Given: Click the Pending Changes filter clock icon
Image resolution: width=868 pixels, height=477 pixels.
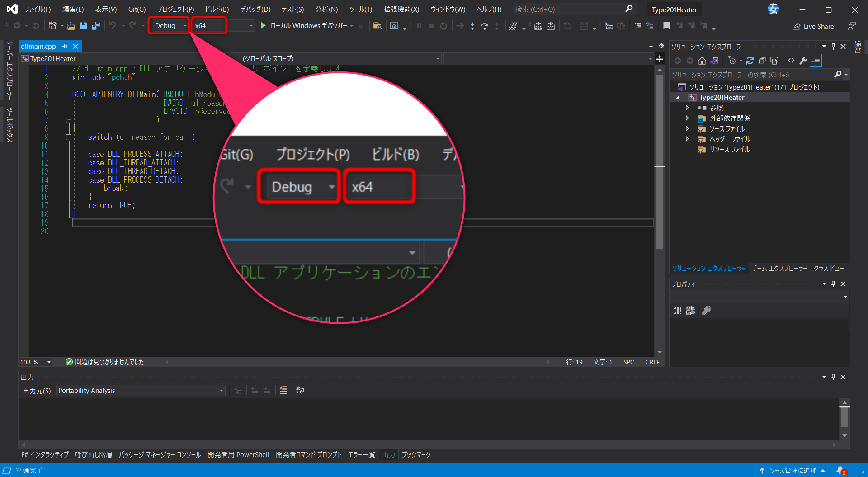Looking at the screenshot, I should (732, 61).
